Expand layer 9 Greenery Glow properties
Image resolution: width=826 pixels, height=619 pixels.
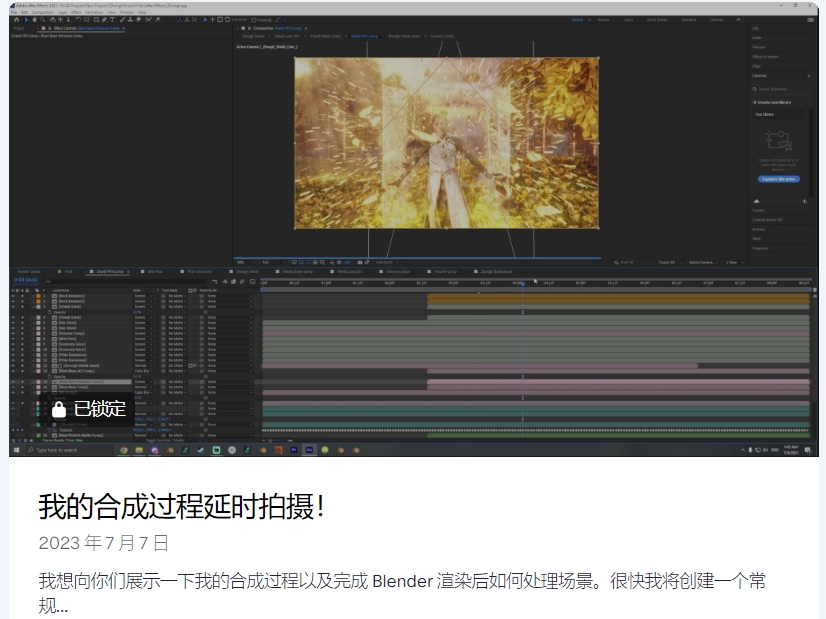pos(34,344)
